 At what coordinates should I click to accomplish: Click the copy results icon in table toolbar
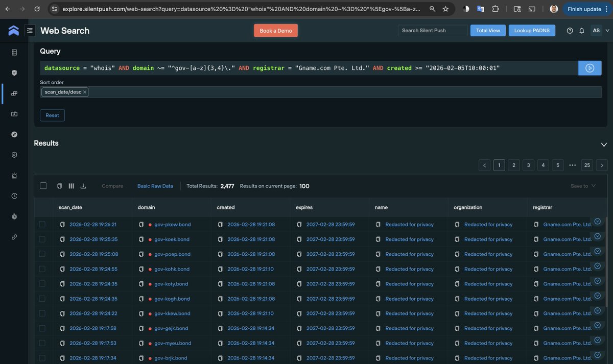click(x=59, y=186)
